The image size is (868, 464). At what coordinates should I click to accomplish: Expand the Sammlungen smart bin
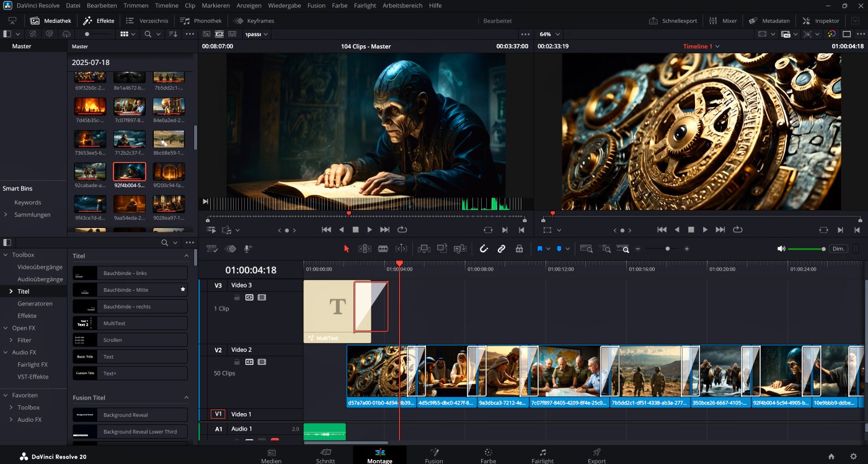(6, 215)
